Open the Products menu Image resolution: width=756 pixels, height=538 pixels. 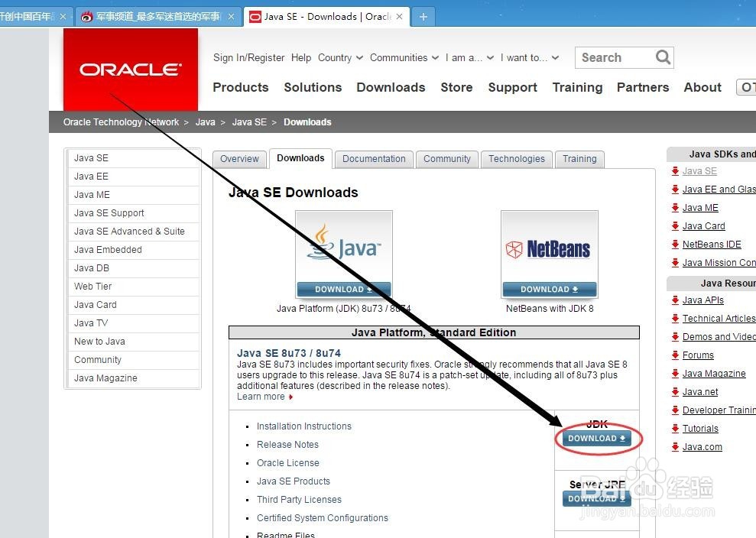point(241,87)
